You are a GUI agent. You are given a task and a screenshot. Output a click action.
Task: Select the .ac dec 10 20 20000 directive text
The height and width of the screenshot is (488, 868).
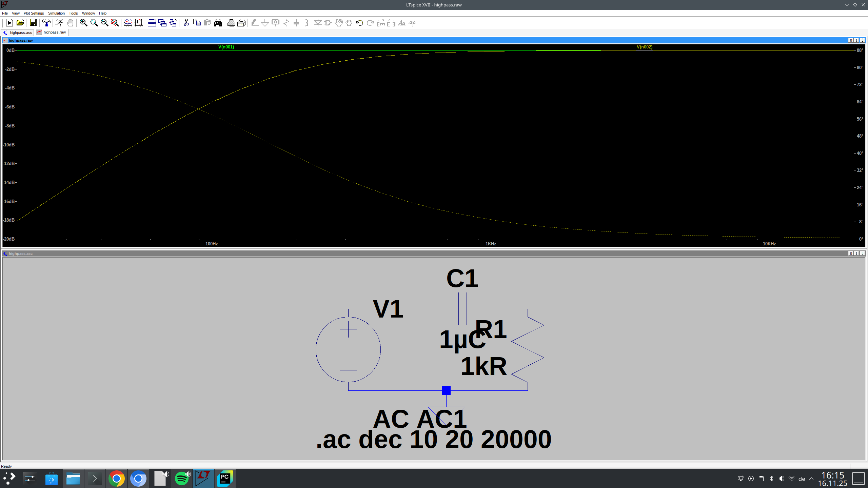click(434, 439)
